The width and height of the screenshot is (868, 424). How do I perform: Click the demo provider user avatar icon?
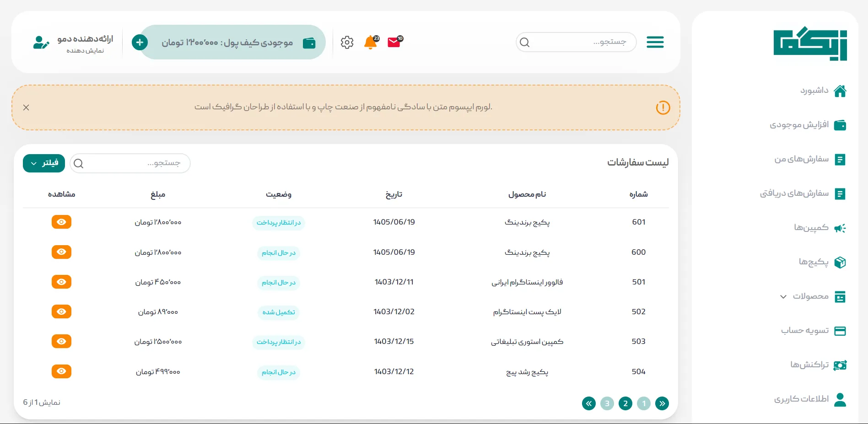click(x=41, y=43)
